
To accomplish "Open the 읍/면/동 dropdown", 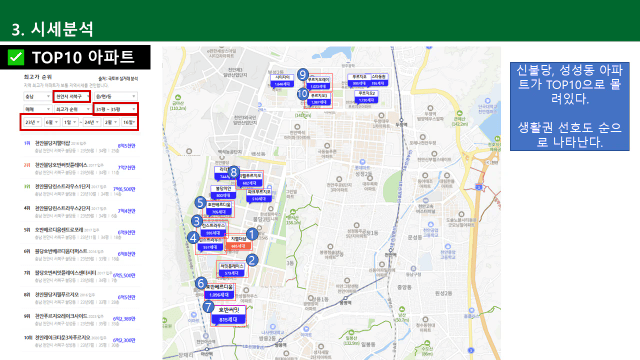I will coord(116,96).
